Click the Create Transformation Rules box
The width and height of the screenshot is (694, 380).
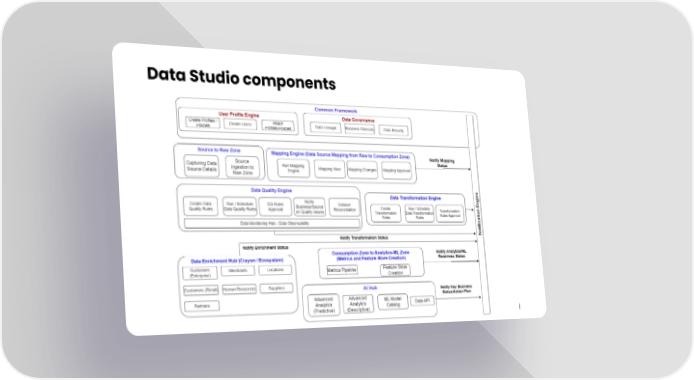(x=386, y=213)
